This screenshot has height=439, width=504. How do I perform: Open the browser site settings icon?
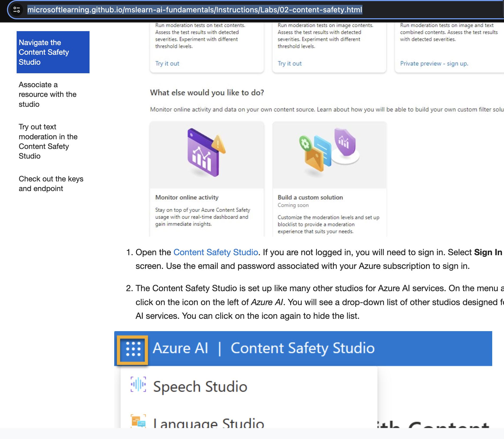point(17,10)
